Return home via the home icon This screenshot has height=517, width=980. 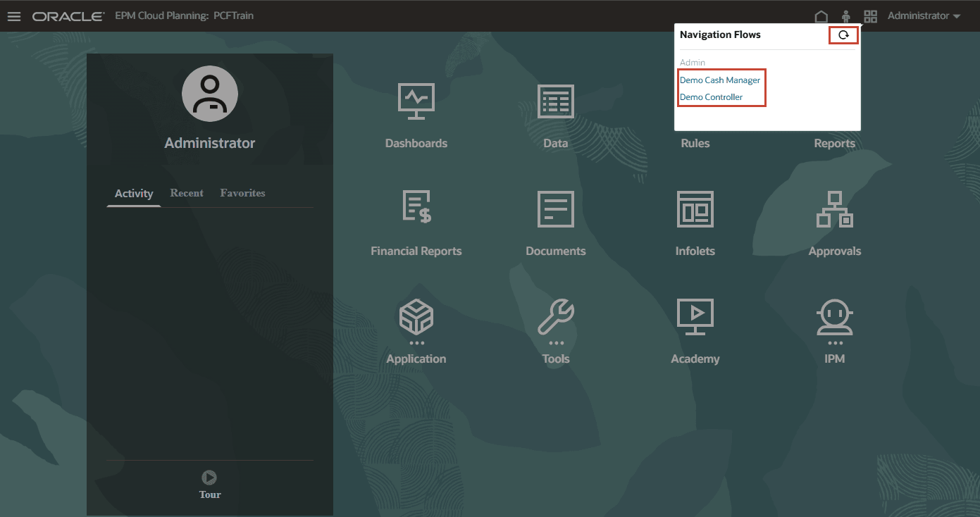(821, 15)
